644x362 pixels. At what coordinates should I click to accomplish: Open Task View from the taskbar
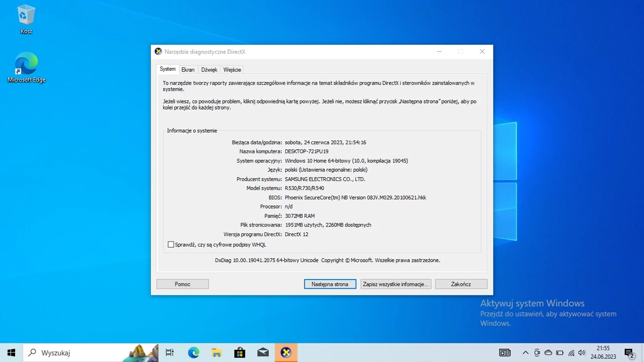170,352
